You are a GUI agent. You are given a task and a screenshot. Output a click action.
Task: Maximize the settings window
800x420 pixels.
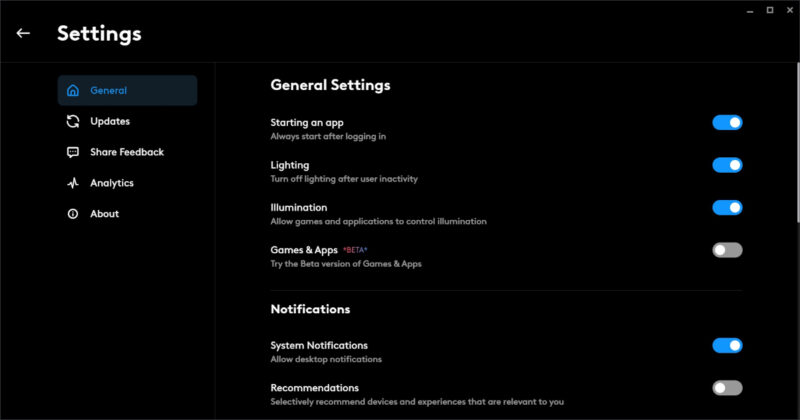(x=770, y=10)
